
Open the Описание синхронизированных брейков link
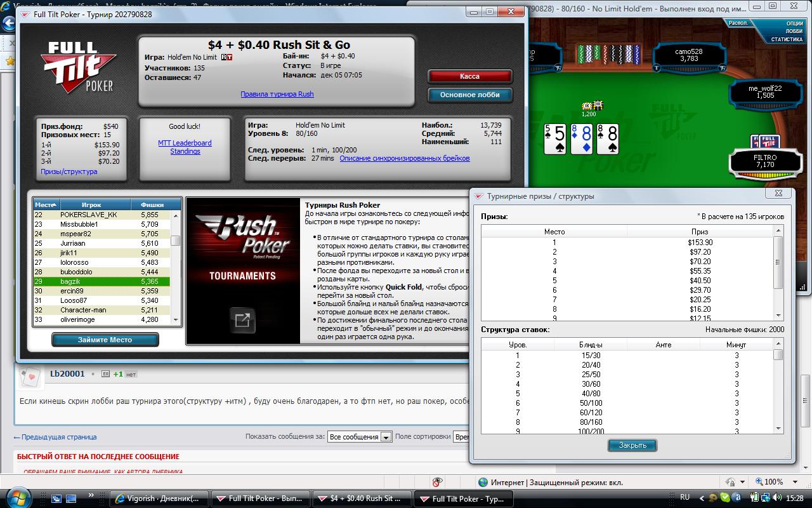(x=405, y=158)
